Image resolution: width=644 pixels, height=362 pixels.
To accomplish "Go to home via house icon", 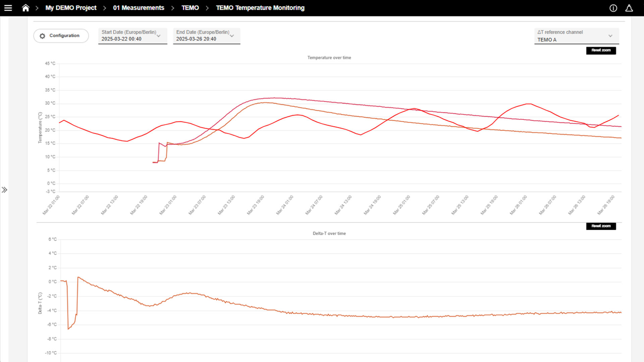I will [25, 8].
